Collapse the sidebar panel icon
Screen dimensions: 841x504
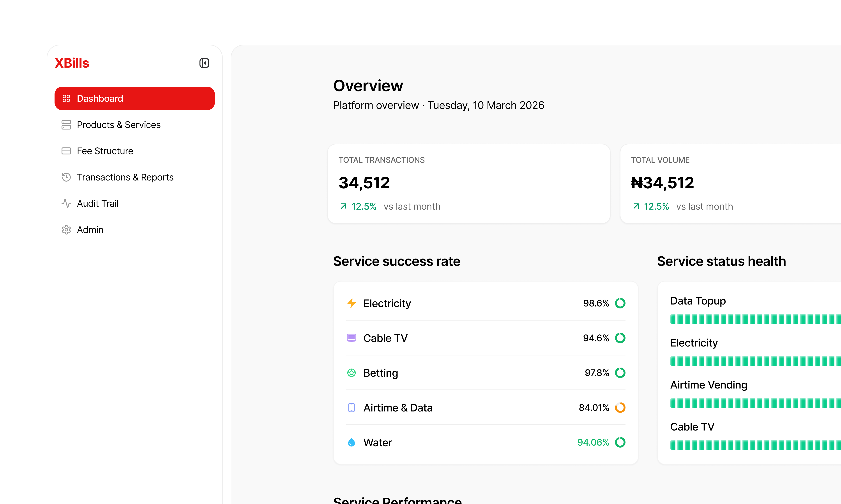(x=204, y=63)
